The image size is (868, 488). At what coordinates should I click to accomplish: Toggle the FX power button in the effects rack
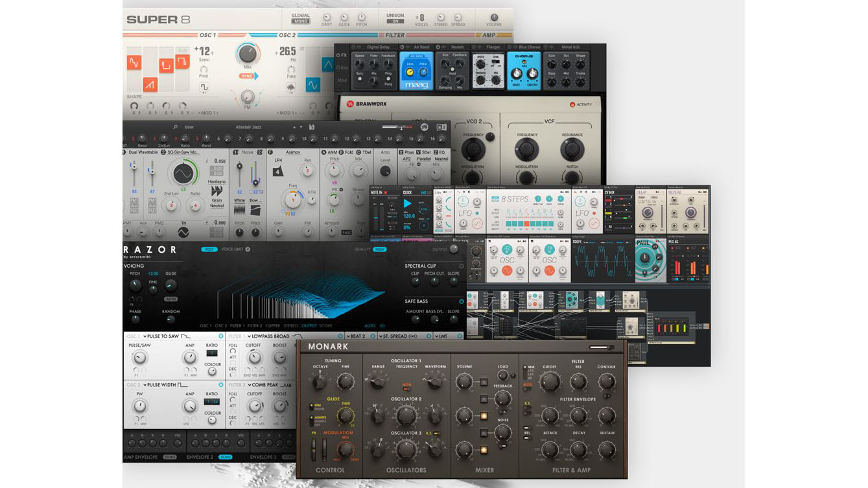pos(337,55)
